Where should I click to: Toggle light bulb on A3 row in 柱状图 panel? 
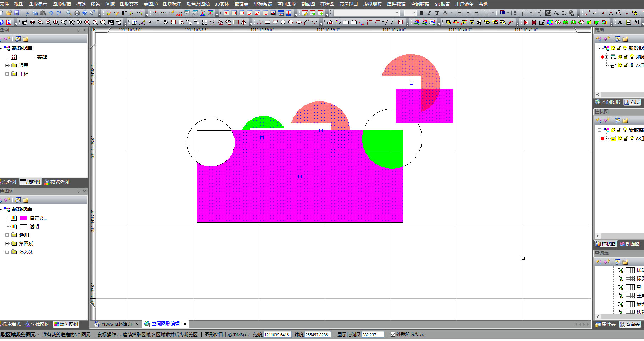click(x=632, y=138)
